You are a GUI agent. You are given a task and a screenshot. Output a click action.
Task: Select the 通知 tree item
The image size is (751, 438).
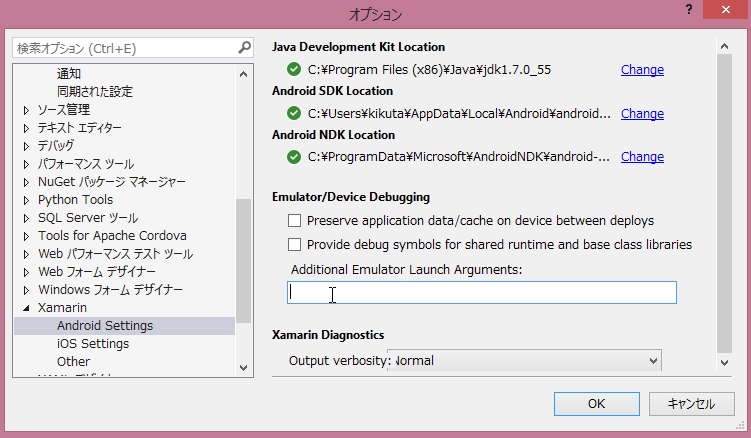(69, 73)
